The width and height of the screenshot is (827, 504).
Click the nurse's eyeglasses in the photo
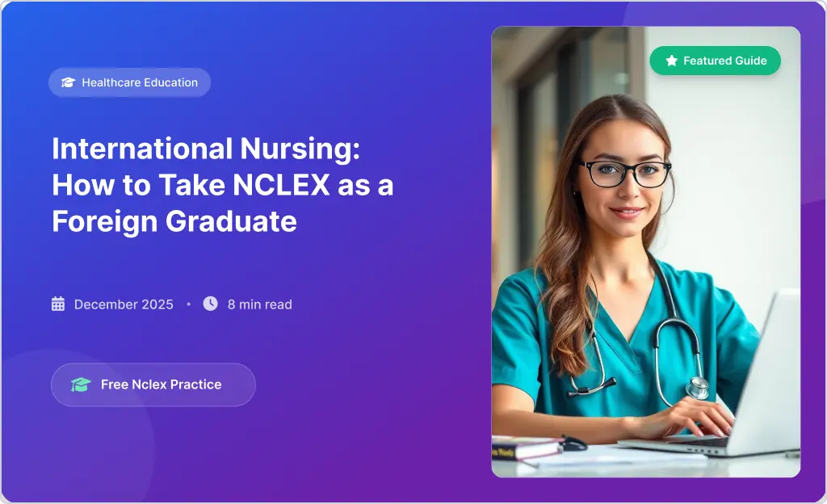[625, 174]
